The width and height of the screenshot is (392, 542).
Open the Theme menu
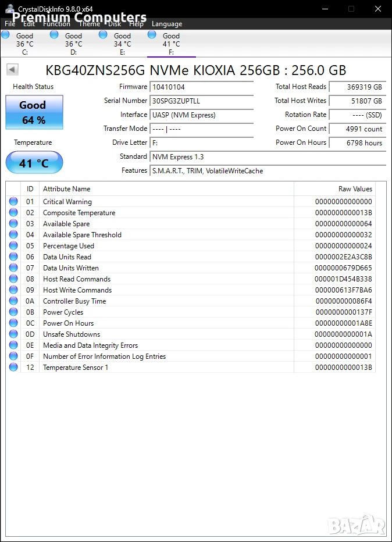[89, 24]
